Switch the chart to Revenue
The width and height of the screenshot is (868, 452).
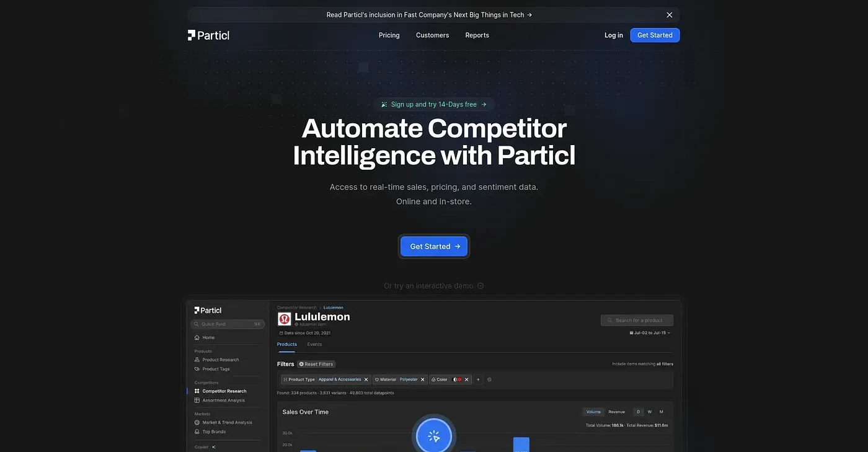click(x=616, y=412)
